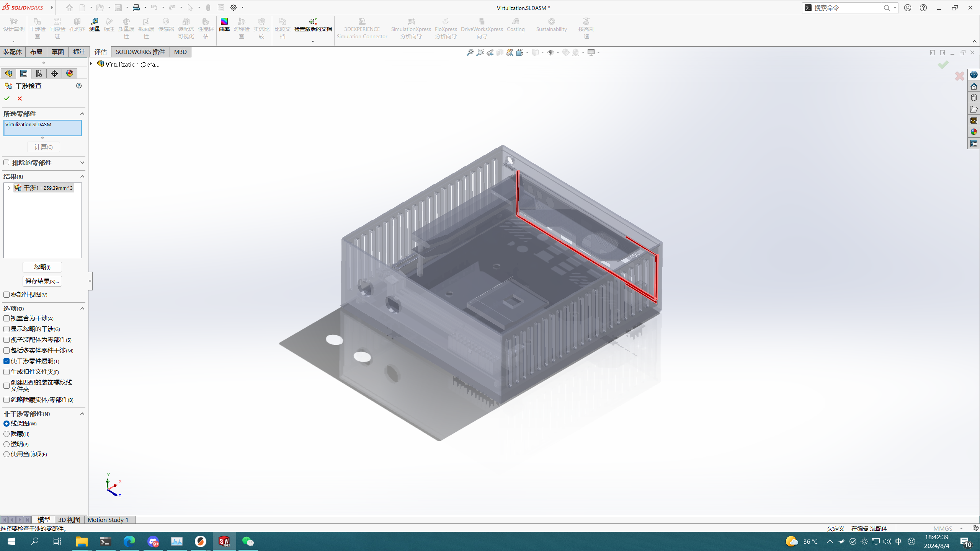
Task: Click the Appearances icon in right task pane
Action: tap(973, 132)
